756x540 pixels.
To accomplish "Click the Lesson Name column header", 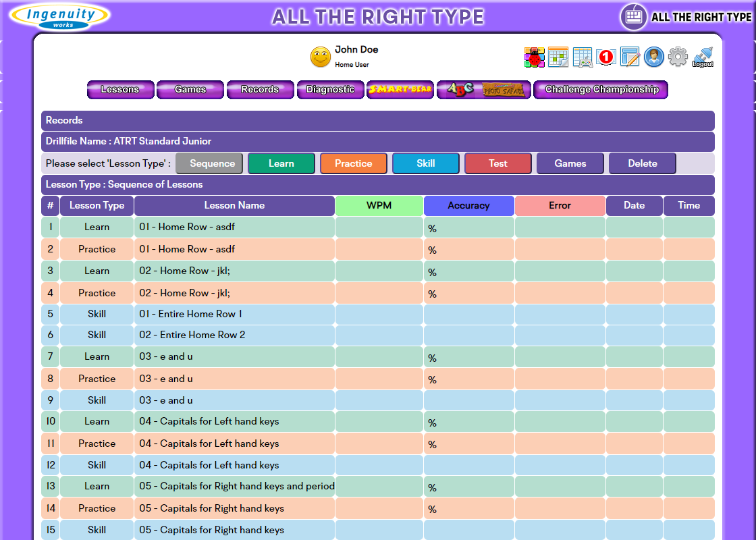I will pyautogui.click(x=234, y=205).
